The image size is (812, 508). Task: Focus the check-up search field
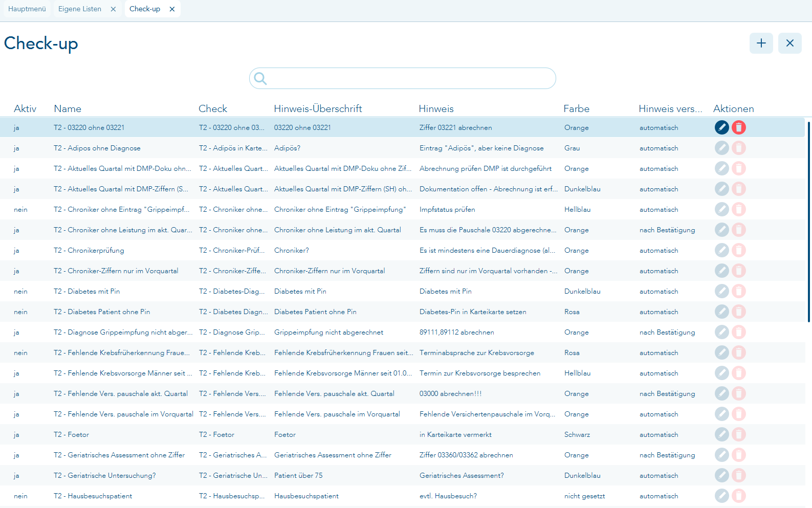pyautogui.click(x=409, y=78)
